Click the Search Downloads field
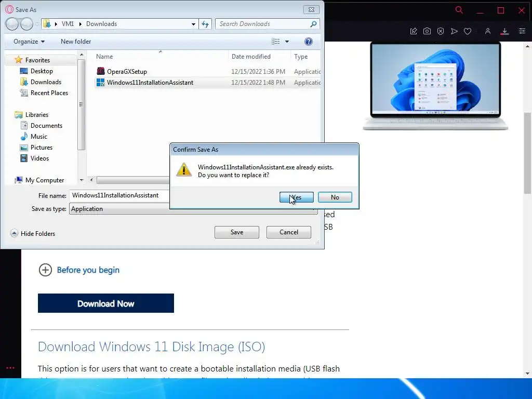The width and height of the screenshot is (532, 399). 263,24
